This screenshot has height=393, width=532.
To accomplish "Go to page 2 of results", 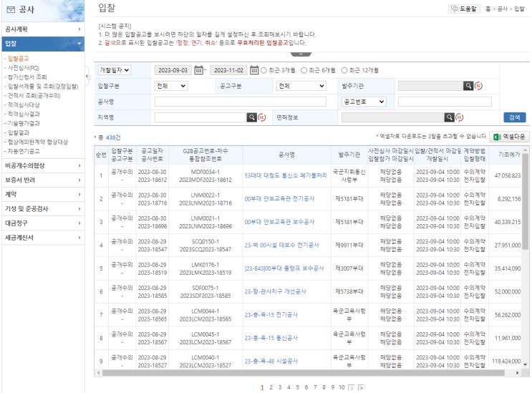I will [x=271, y=387].
